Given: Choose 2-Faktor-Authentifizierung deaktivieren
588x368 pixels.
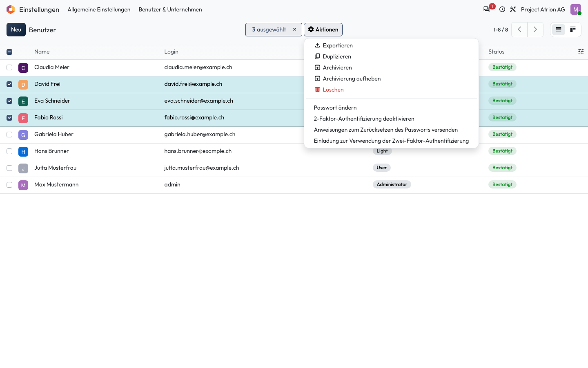Looking at the screenshot, I should click(x=391, y=119).
